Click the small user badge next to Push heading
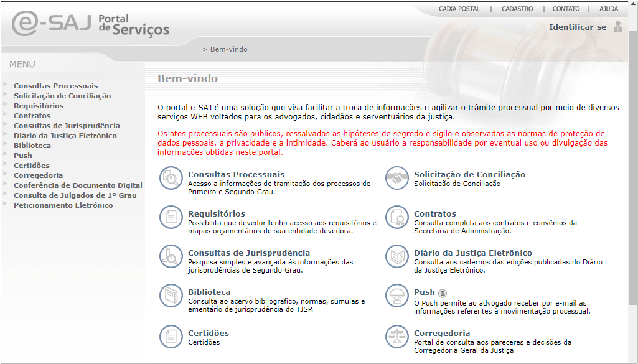This screenshot has width=638, height=364. [x=443, y=293]
